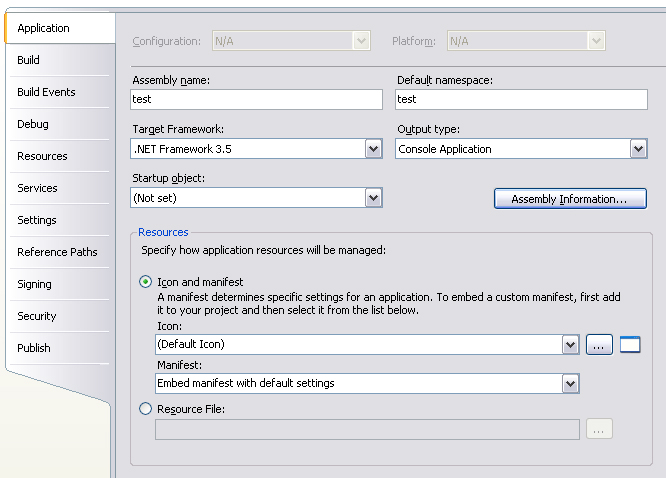Focus the Default namespace input box
Viewport: 666px width, 478px height.
coord(521,99)
